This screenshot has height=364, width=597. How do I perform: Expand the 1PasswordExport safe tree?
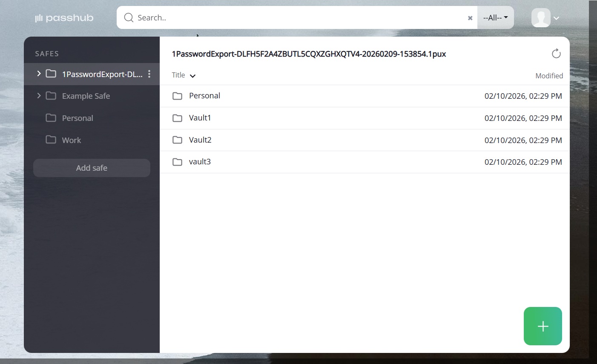tap(39, 74)
